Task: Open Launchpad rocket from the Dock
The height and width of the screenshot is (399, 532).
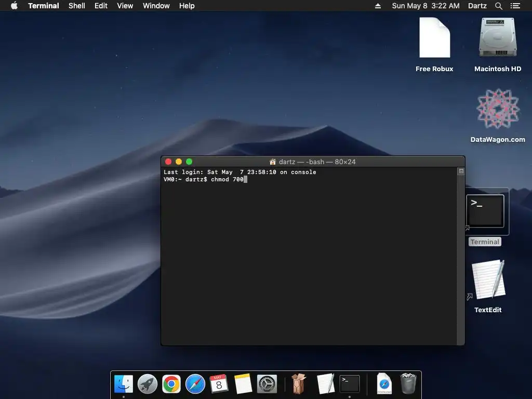Action: click(148, 384)
